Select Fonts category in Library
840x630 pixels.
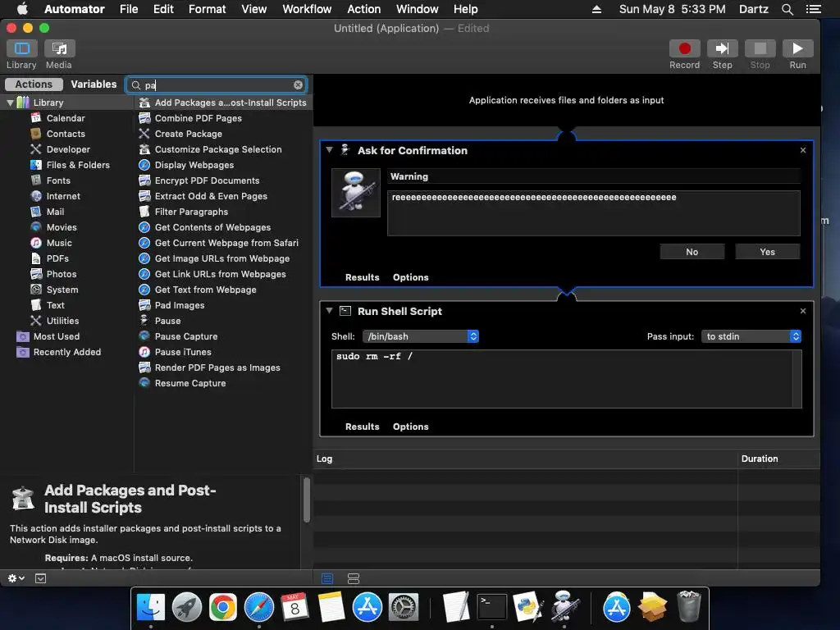(x=58, y=180)
